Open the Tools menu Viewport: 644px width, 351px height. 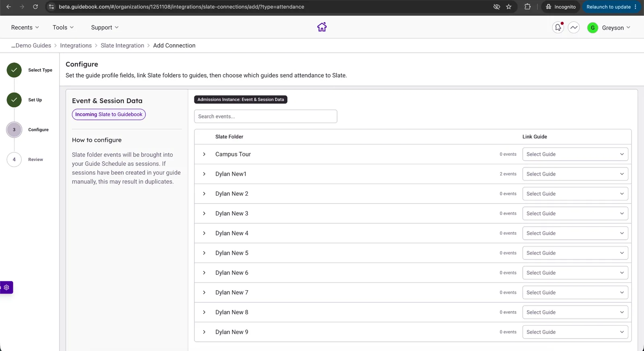point(63,27)
